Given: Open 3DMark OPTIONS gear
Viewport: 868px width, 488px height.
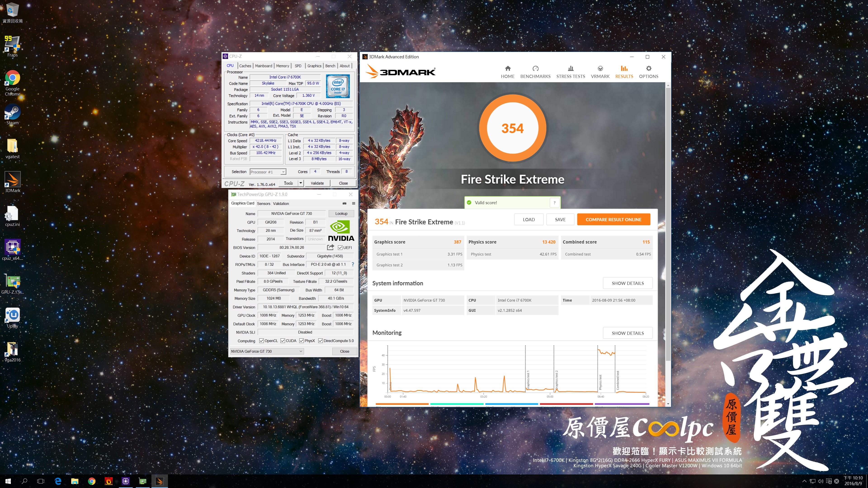Looking at the screenshot, I should point(648,72).
